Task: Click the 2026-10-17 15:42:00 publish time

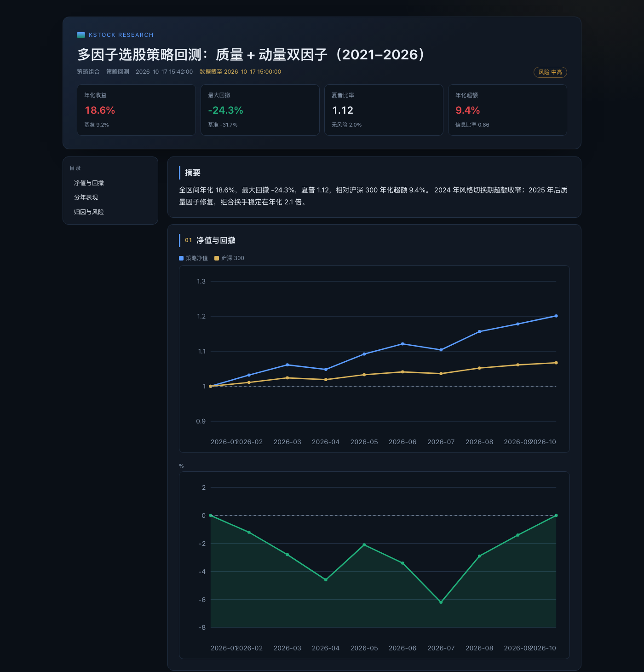Action: 164,72
